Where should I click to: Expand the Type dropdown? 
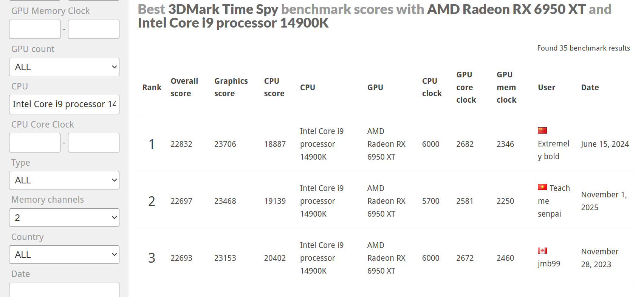tap(64, 180)
